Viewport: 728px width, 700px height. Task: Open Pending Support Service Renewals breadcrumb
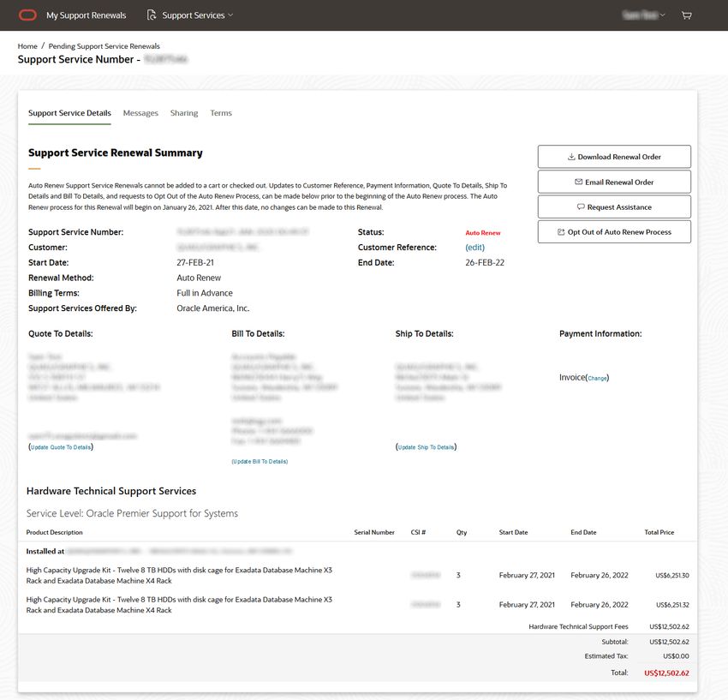104,46
